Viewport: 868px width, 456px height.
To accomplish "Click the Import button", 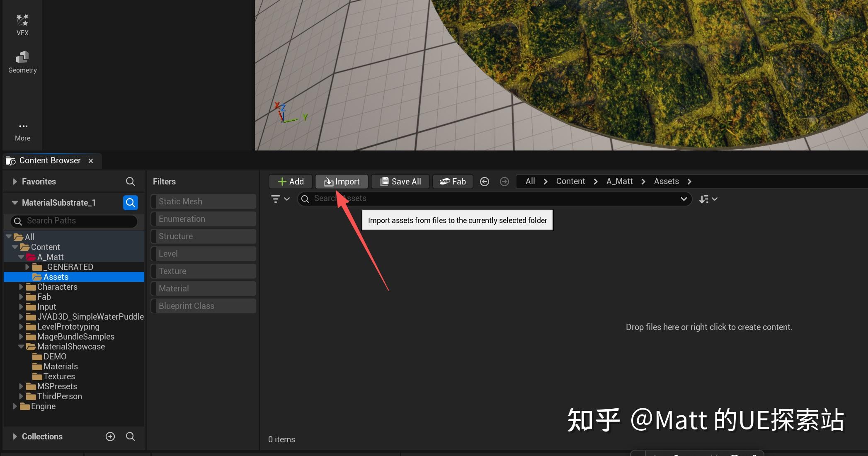I will coord(341,181).
